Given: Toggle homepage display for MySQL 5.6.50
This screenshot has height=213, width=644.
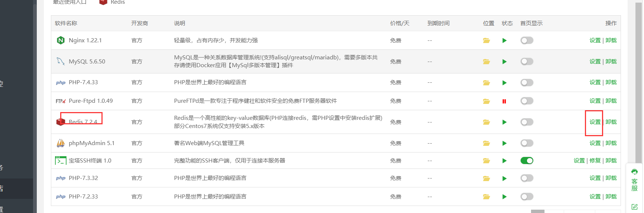Looking at the screenshot, I should click(x=527, y=62).
